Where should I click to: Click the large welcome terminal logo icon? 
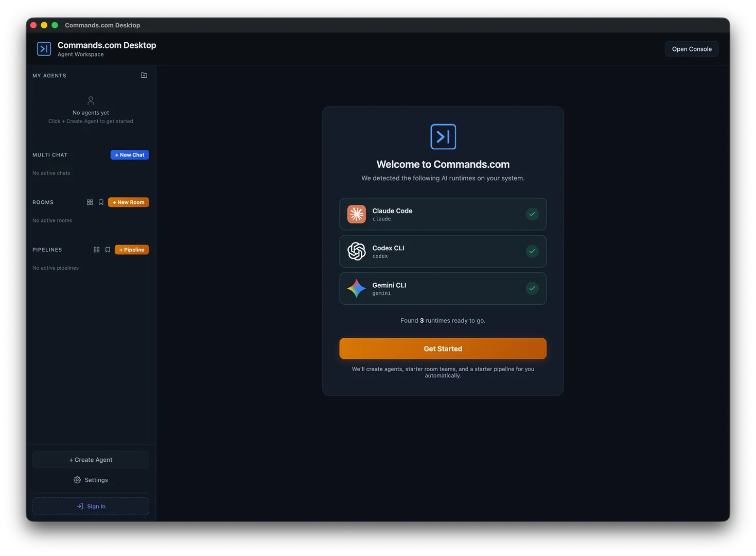(x=443, y=137)
